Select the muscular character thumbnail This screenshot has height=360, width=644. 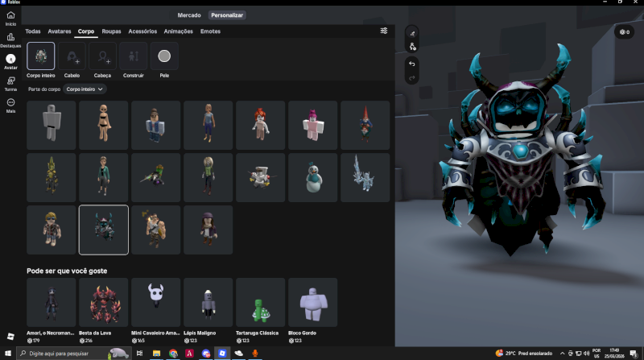(x=155, y=230)
